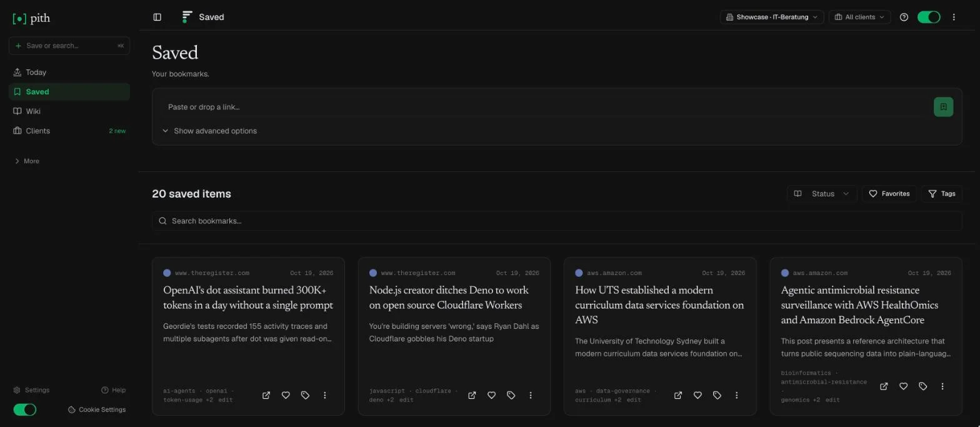This screenshot has width=980, height=427.
Task: Click the green save bookmark button
Action: coord(943,107)
